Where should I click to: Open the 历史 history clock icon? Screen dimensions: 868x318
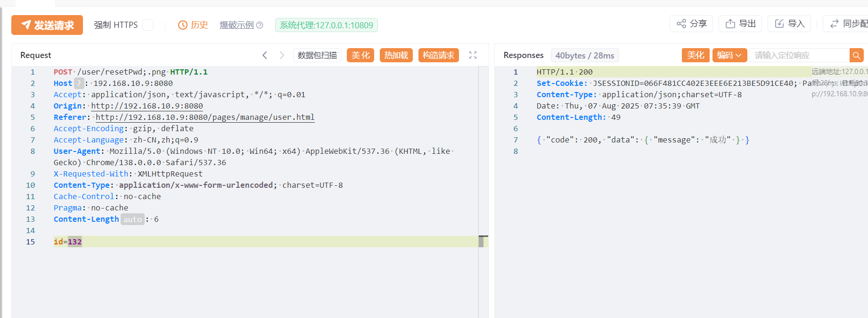coord(183,25)
